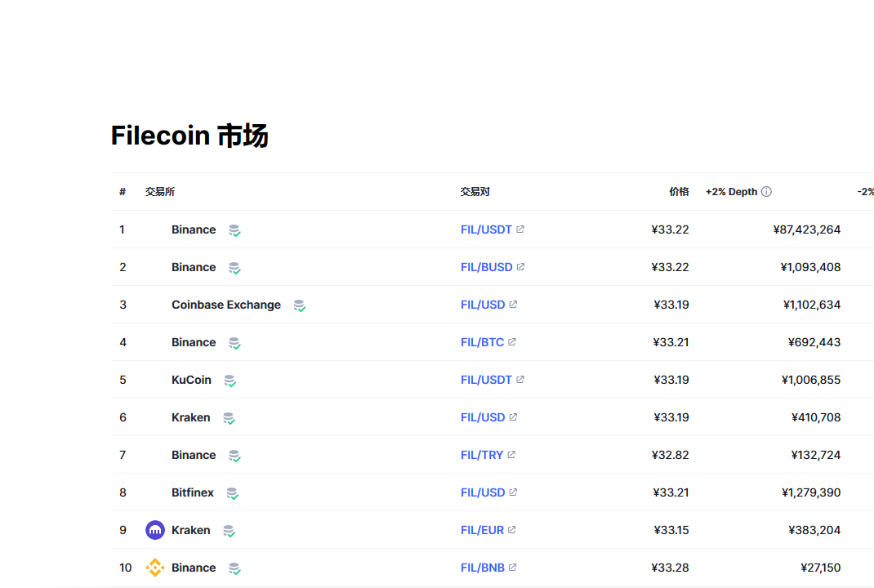Select Bitfinex exchange name
Screen dimensions: 874x588
[192, 492]
